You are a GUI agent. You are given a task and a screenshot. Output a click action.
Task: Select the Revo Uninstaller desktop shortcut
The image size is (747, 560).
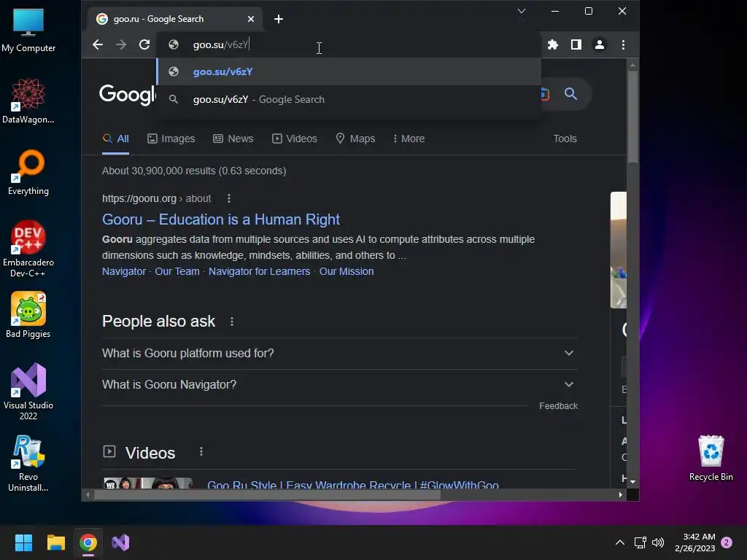pyautogui.click(x=28, y=463)
